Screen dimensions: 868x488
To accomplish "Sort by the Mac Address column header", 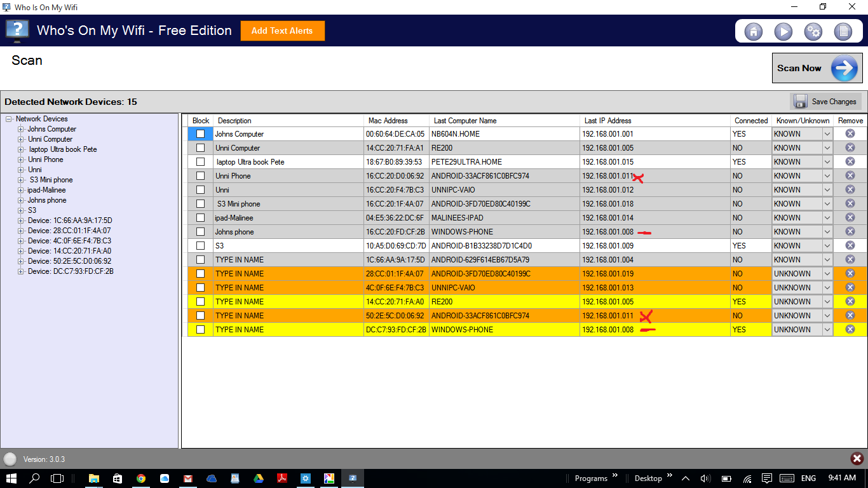I will 388,121.
